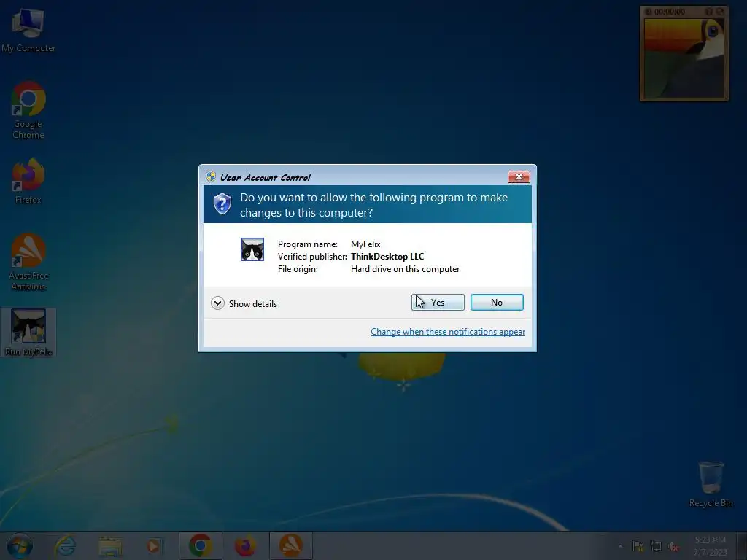Open Firefox from the taskbar
Viewport: 747px width, 560px height.
pyautogui.click(x=245, y=545)
